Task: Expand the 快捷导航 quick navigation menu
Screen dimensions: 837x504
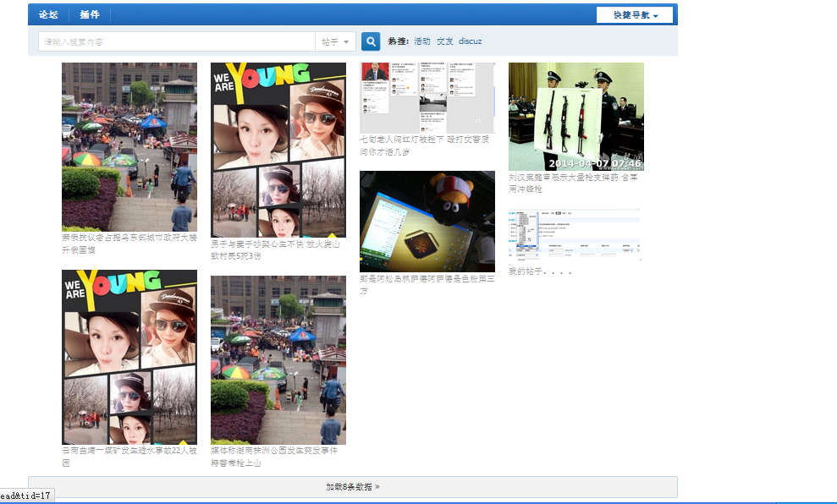Action: pyautogui.click(x=635, y=15)
